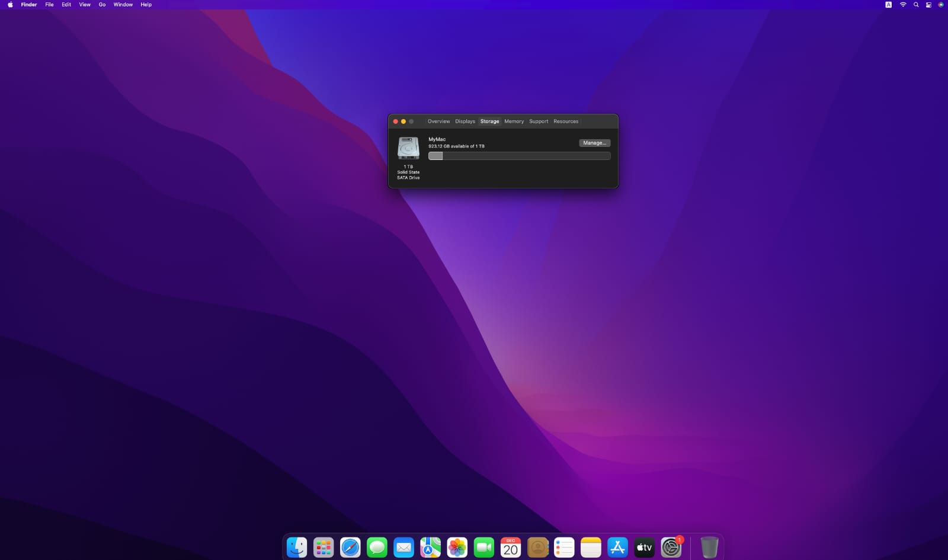Viewport: 948px width, 560px height.
Task: Close the About This Mac window
Action: 396,121
